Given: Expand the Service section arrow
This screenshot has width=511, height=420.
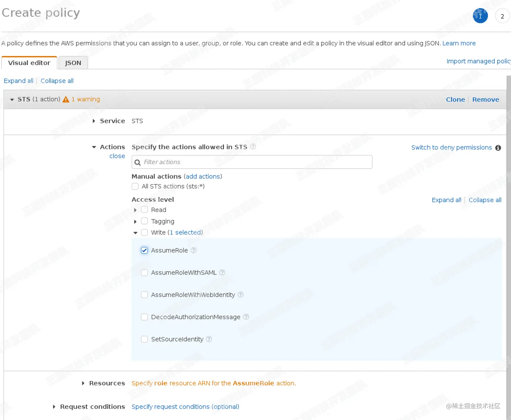Looking at the screenshot, I should 94,121.
